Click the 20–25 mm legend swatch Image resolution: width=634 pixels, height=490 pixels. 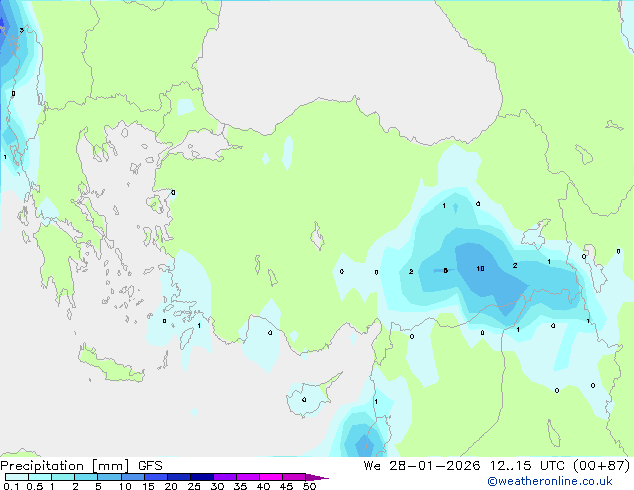pos(179,477)
